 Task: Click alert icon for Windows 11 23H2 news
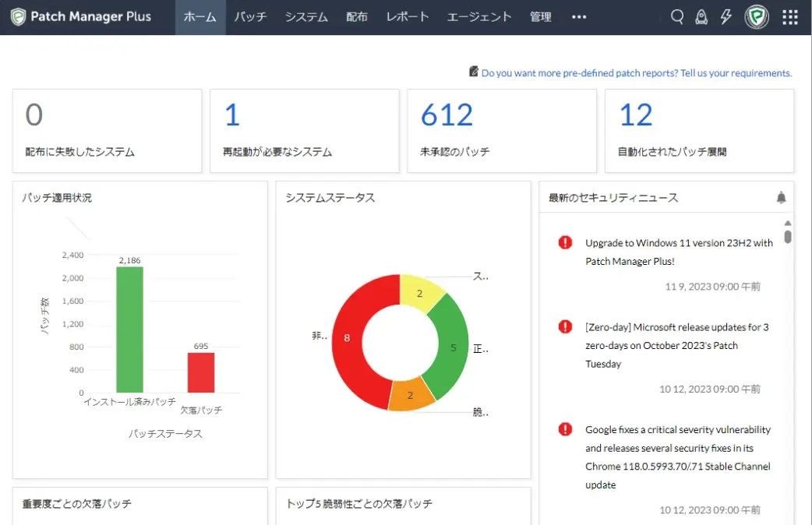click(x=565, y=242)
